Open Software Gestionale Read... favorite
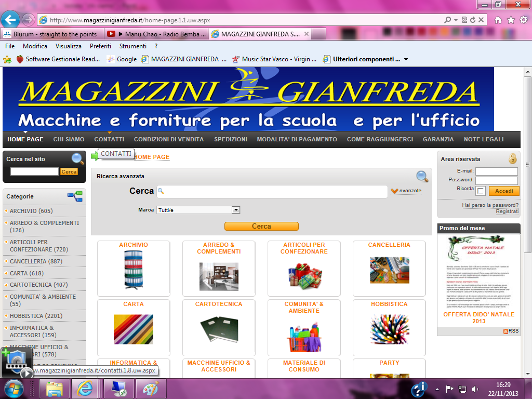The width and height of the screenshot is (532, 399). point(58,59)
